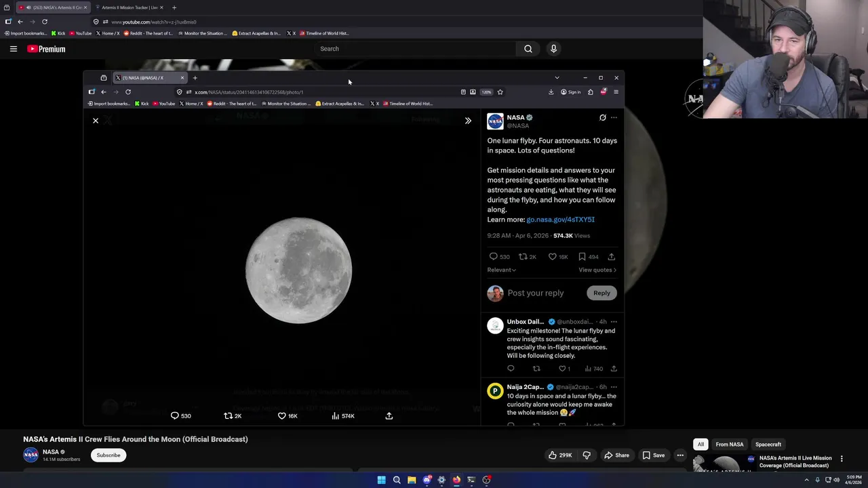
Task: Select the From NASA filter chip
Action: pyautogui.click(x=730, y=445)
